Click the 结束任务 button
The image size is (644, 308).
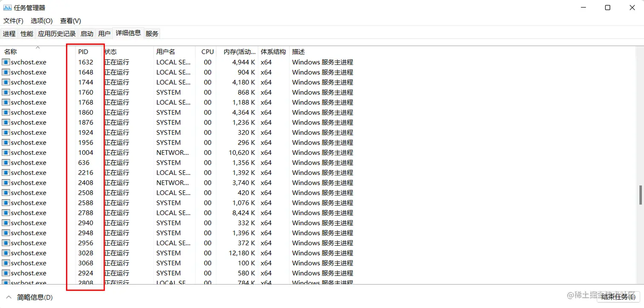pyautogui.click(x=618, y=297)
